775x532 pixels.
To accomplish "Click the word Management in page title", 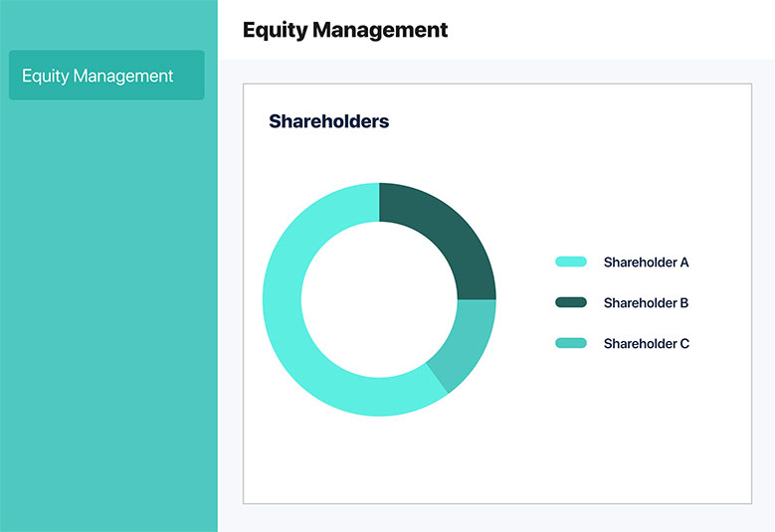I will (380, 30).
